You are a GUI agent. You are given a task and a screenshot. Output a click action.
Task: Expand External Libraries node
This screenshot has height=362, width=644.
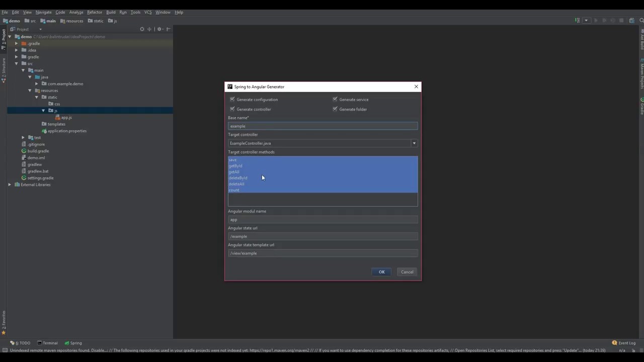click(x=10, y=185)
